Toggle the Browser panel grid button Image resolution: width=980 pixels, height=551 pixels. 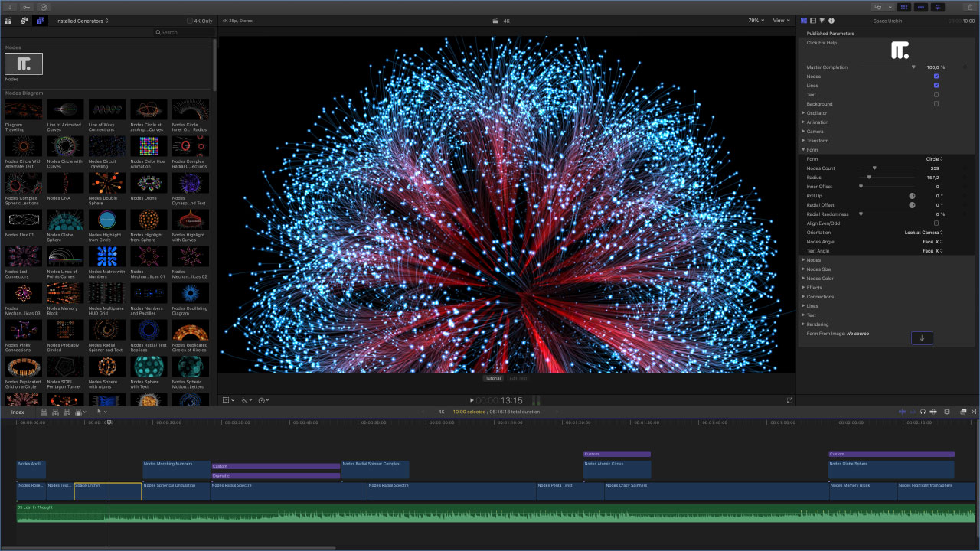(x=904, y=7)
